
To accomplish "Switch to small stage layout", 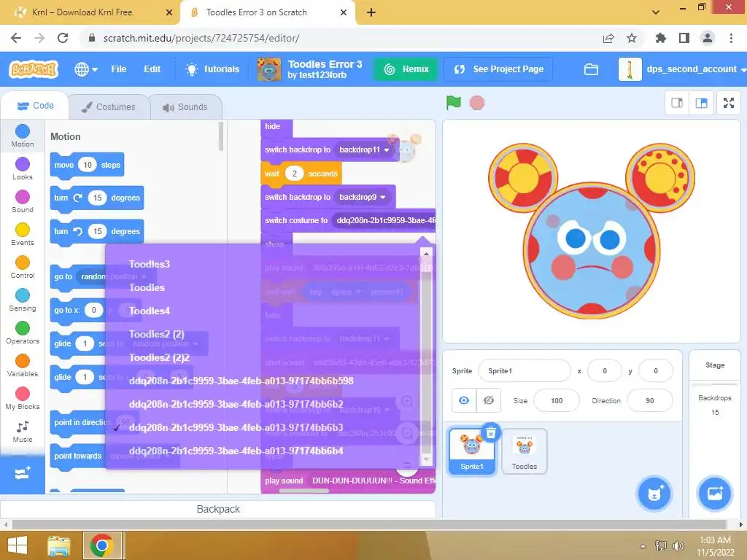I will (677, 103).
